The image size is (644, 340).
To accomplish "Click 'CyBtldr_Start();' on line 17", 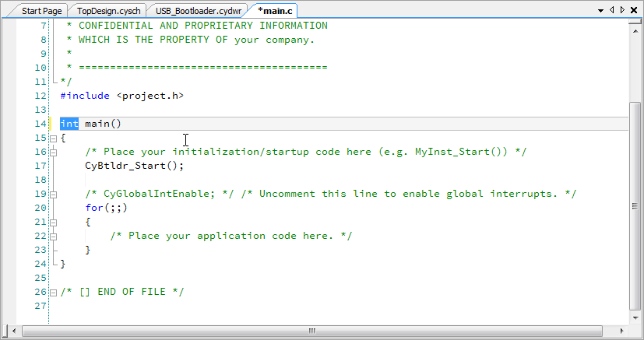I will pos(134,166).
